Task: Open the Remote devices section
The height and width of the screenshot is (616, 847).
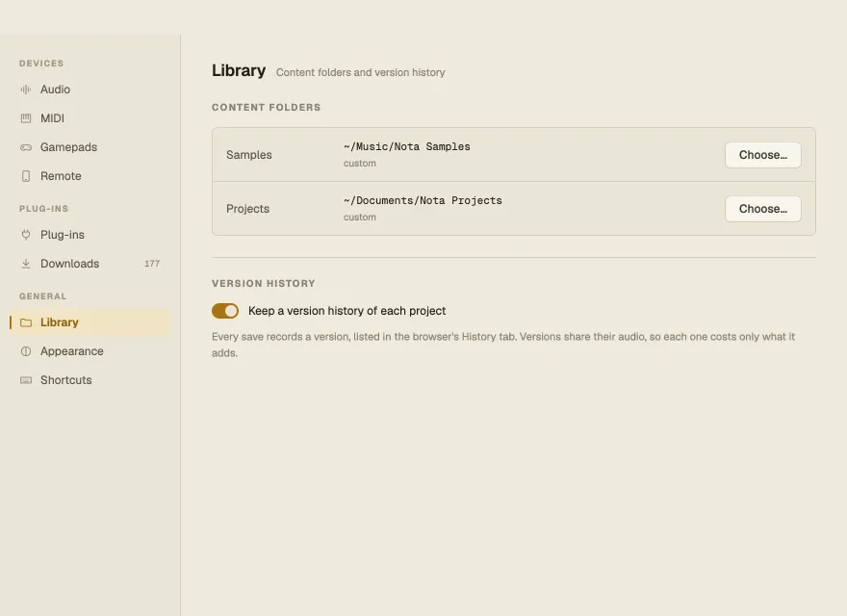Action: tap(90, 176)
